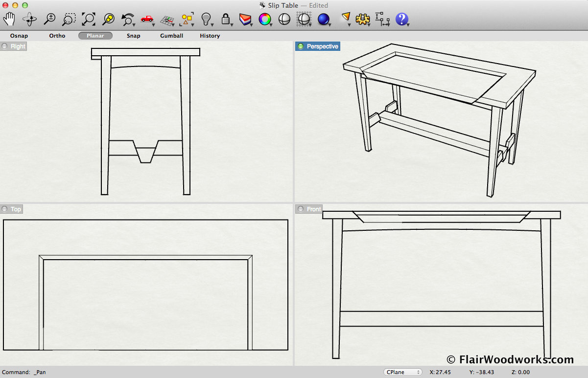Click the Zoom Window dashed-rectangle icon
The height and width of the screenshot is (378, 588).
click(x=69, y=19)
